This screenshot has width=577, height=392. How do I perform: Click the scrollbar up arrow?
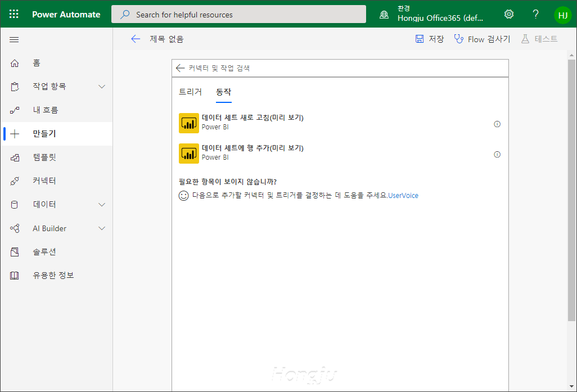coord(571,55)
